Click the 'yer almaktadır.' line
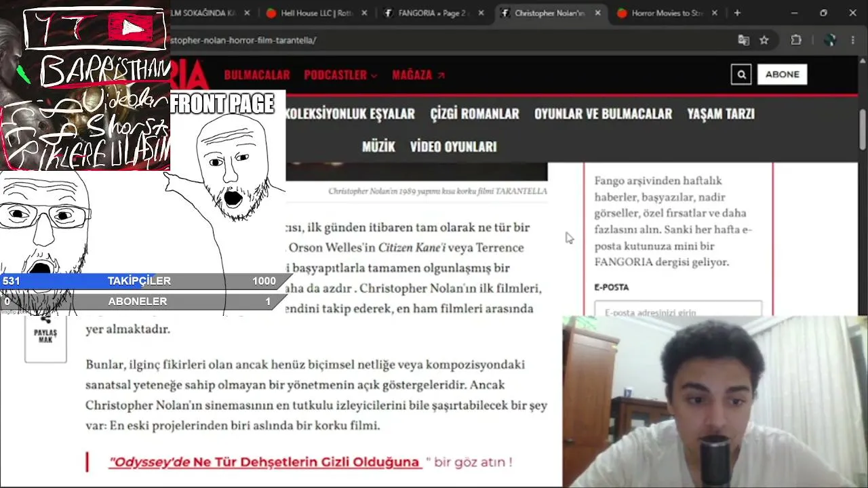Screen dimensions: 868x488 click(127, 329)
